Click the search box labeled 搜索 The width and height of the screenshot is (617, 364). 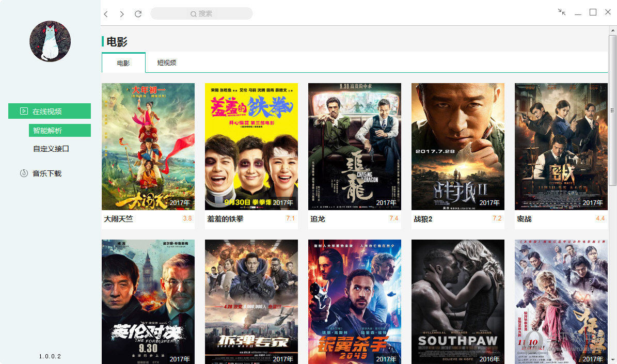tap(201, 14)
